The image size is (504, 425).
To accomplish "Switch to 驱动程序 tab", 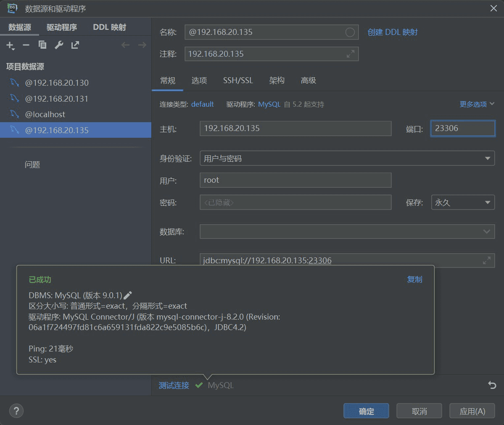I will tap(62, 27).
